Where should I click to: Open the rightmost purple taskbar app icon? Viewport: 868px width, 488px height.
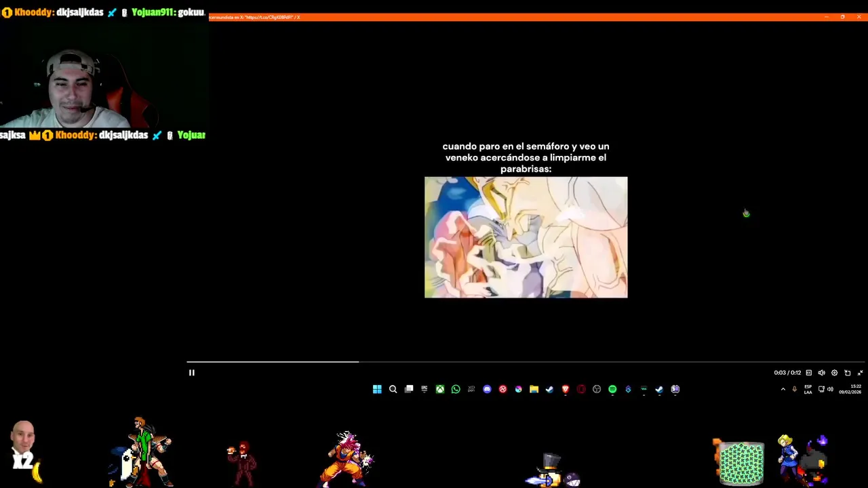point(675,389)
